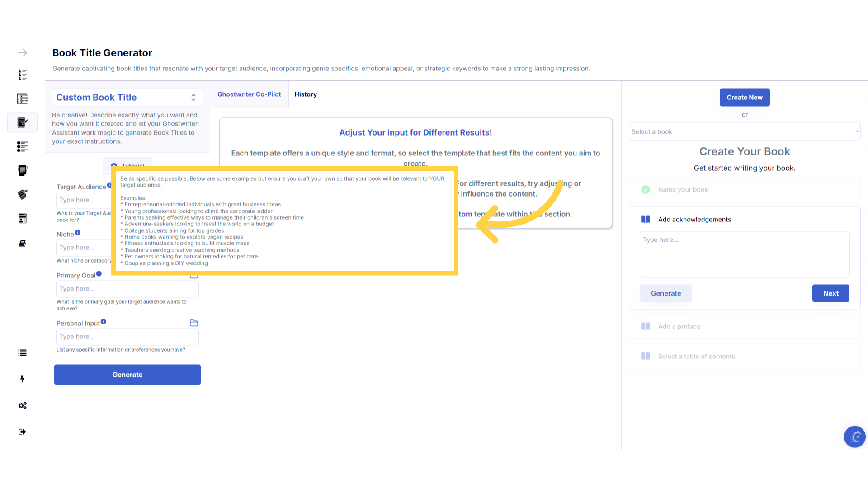Click Niche info tooltip icon
This screenshot has height=488, width=868.
(x=78, y=233)
